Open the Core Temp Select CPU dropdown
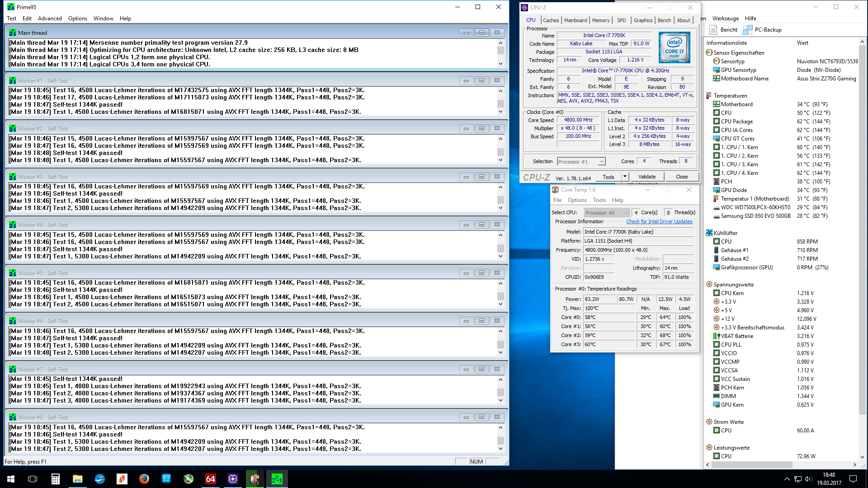Screen dimensions: 868x488 606,213
